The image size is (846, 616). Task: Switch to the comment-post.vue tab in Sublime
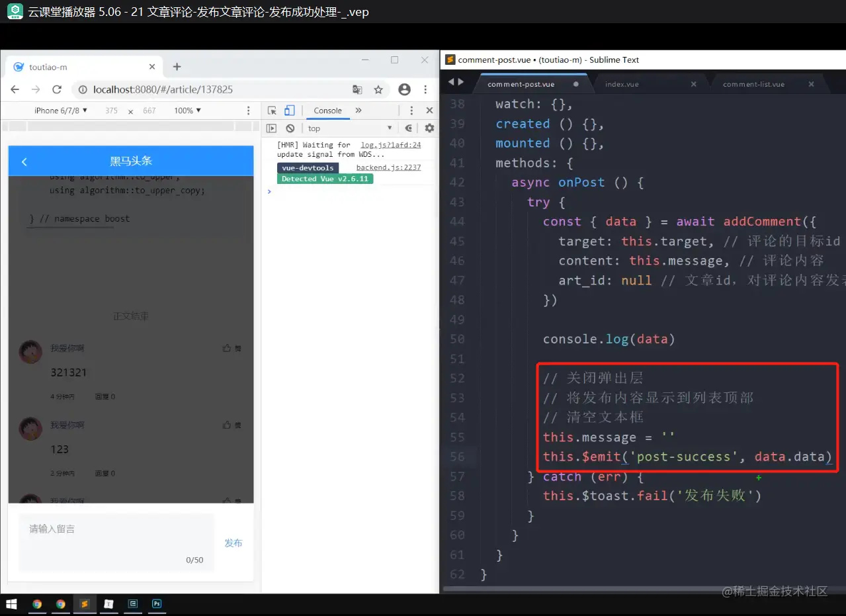pos(521,85)
